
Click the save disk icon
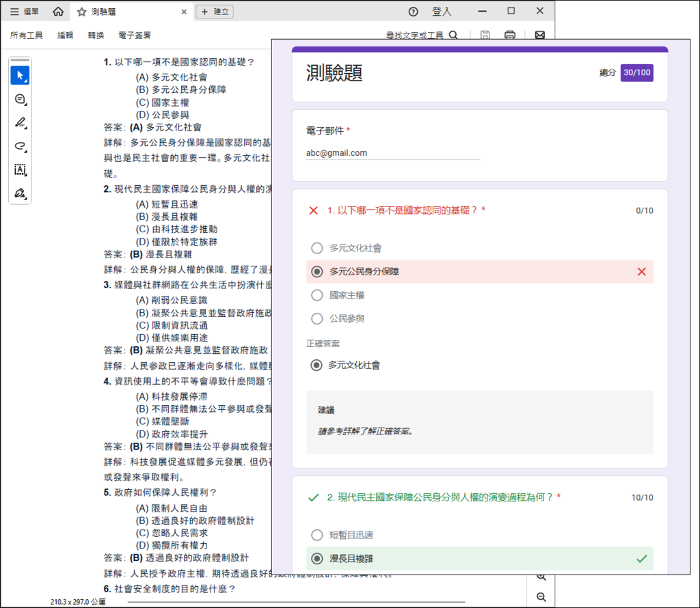[x=485, y=35]
